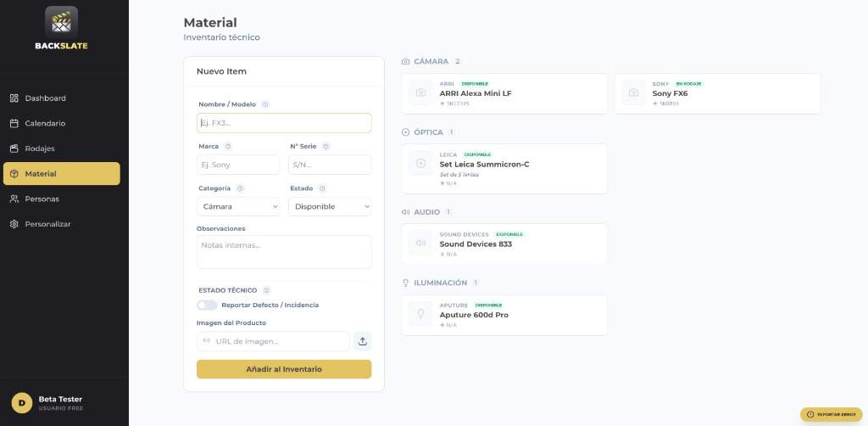Viewport: 868px width, 426px height.
Task: Toggle the Reportar Defecto / Incidencia switch
Action: coord(207,305)
